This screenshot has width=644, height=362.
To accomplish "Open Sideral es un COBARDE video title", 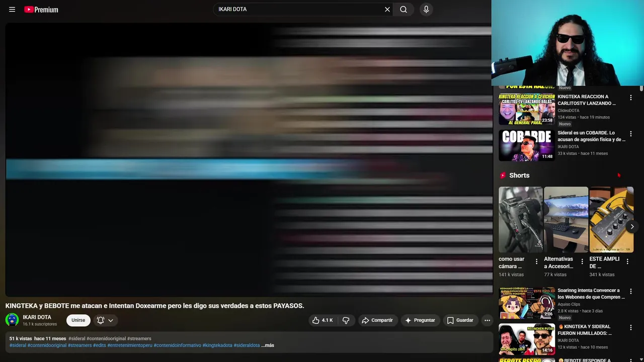I will [x=591, y=136].
